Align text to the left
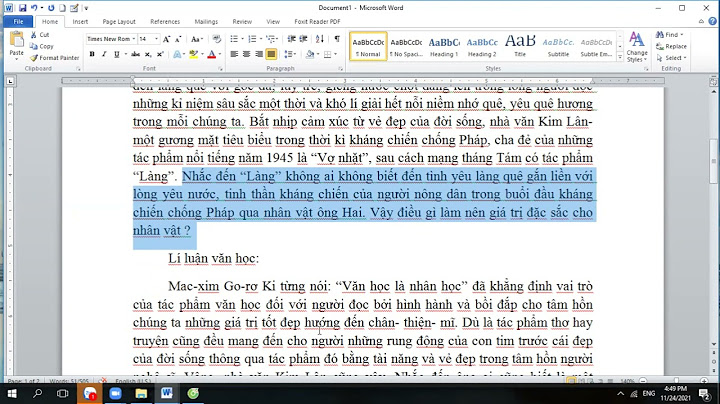 [234, 54]
